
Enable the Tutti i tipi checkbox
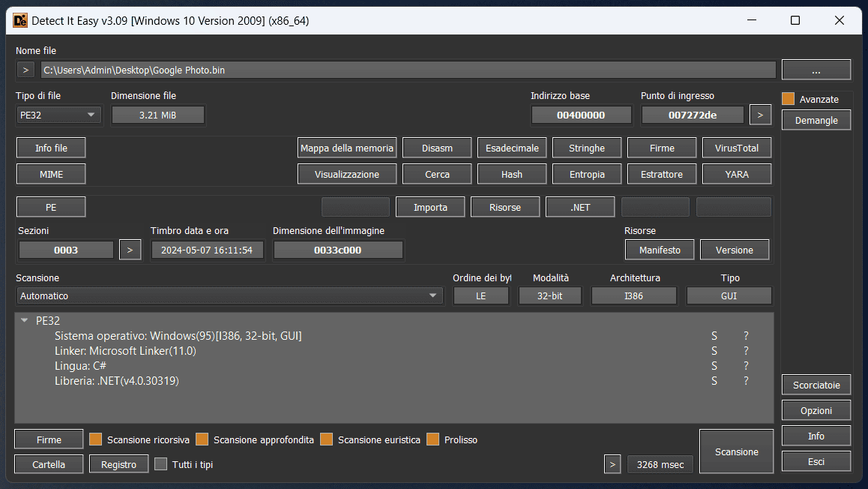(160, 464)
